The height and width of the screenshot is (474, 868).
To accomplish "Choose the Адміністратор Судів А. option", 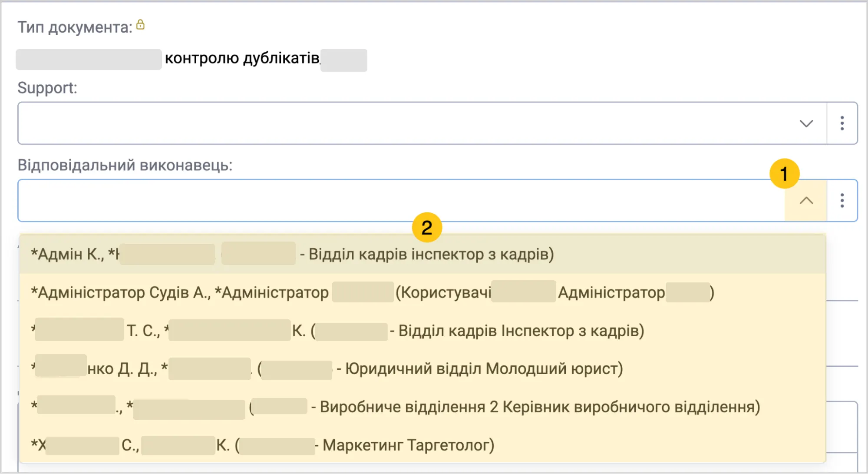I will 422,292.
